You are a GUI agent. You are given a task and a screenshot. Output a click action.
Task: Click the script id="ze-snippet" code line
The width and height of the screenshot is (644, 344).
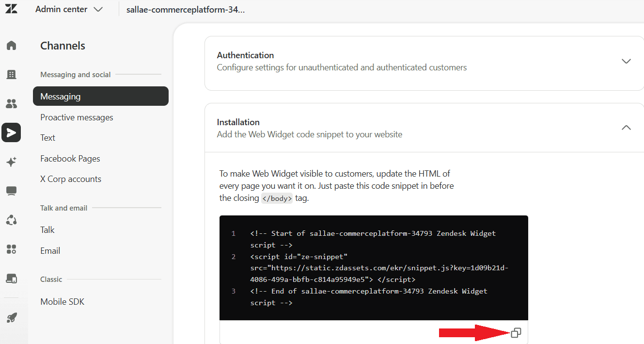379,268
